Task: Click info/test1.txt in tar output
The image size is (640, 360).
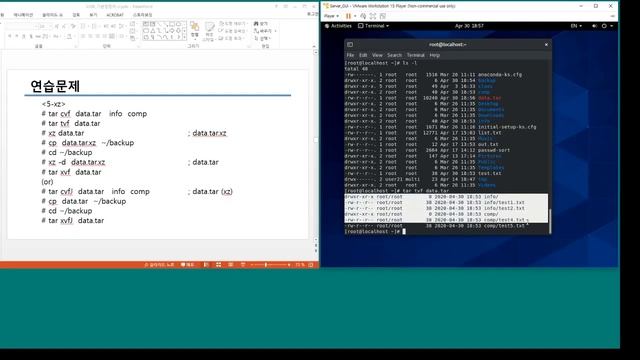Action: tap(504, 202)
